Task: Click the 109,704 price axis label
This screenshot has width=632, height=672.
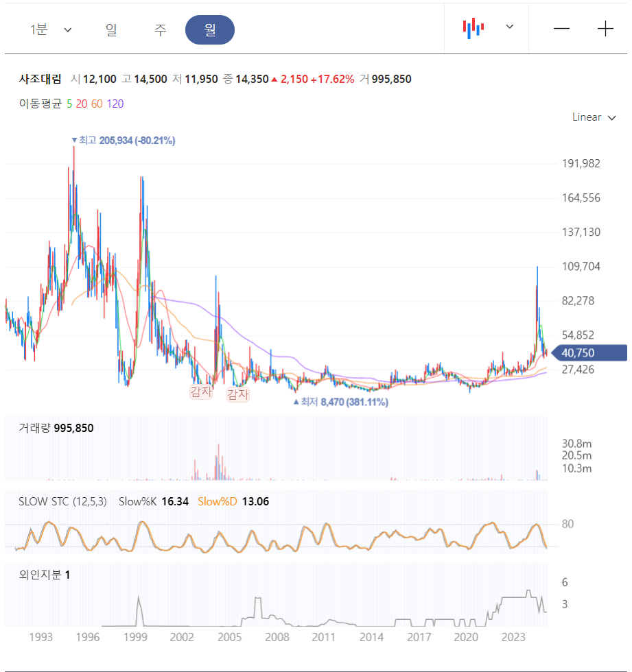Action: click(x=581, y=267)
